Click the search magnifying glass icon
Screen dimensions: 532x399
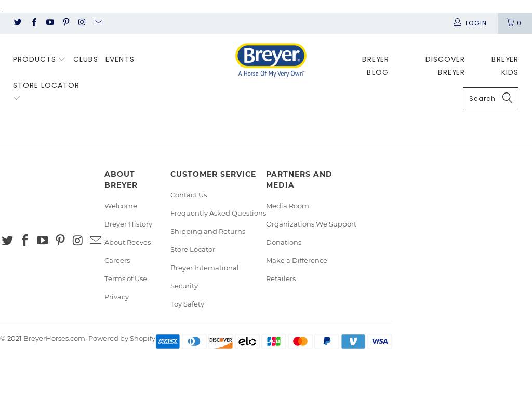tap(507, 98)
